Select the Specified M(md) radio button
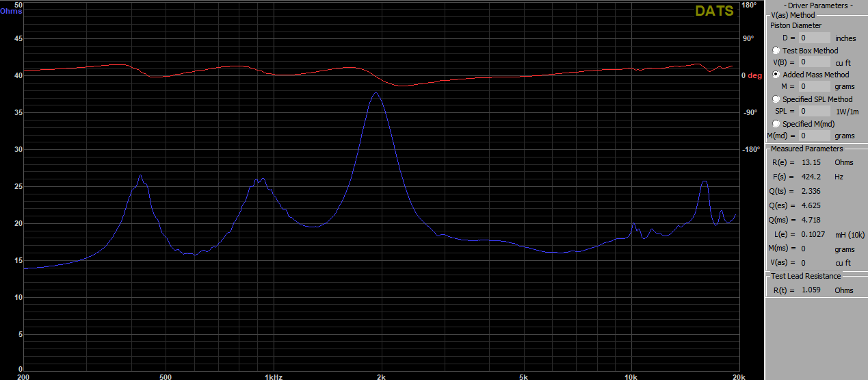The width and height of the screenshot is (868, 380). [776, 124]
